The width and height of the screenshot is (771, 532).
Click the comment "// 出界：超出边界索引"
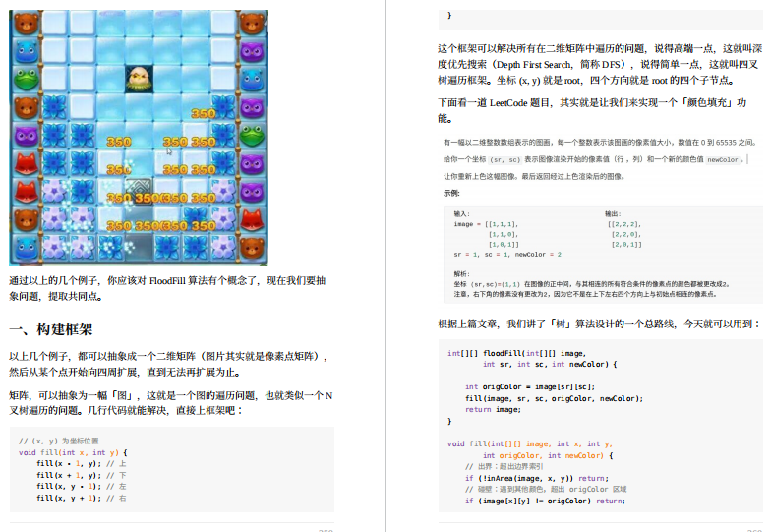(504, 466)
